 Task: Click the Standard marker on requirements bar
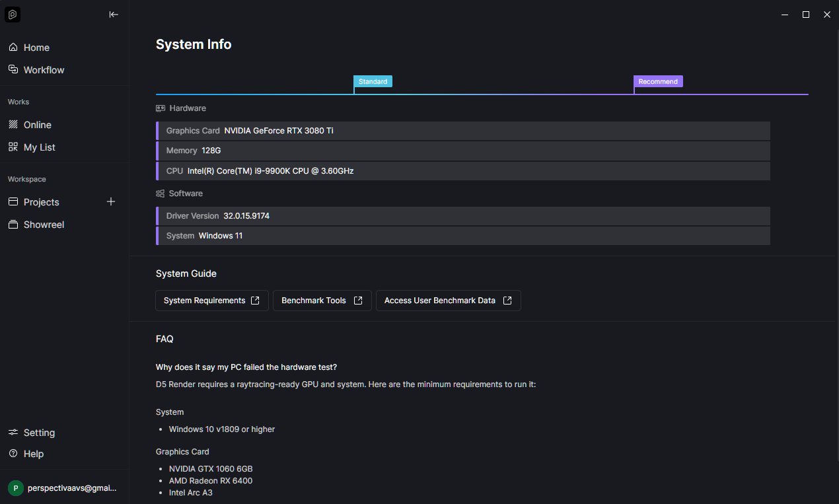[373, 81]
